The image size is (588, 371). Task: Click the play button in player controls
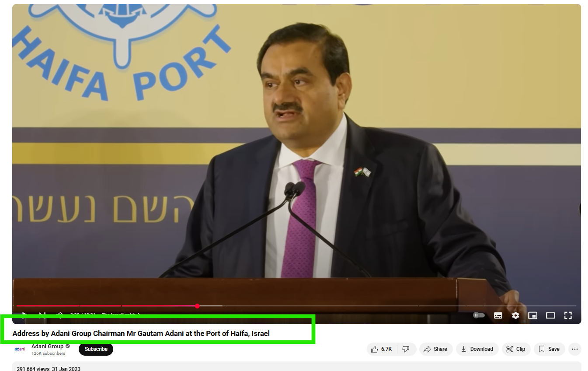click(x=24, y=315)
